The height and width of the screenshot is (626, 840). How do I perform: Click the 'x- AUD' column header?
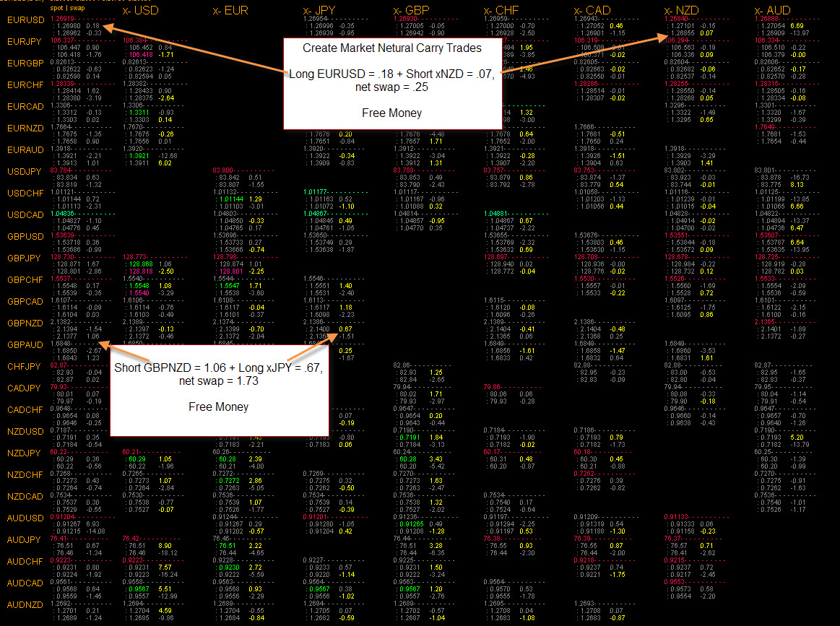(773, 10)
